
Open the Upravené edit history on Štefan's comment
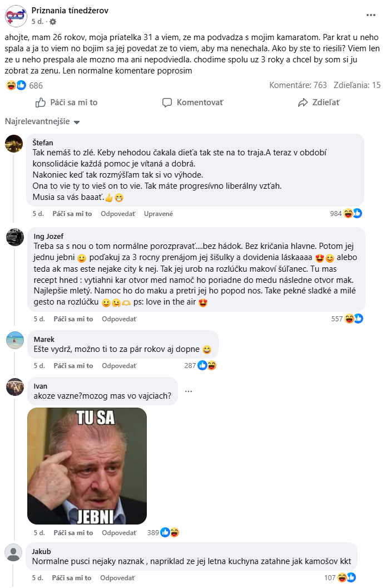[x=158, y=213]
